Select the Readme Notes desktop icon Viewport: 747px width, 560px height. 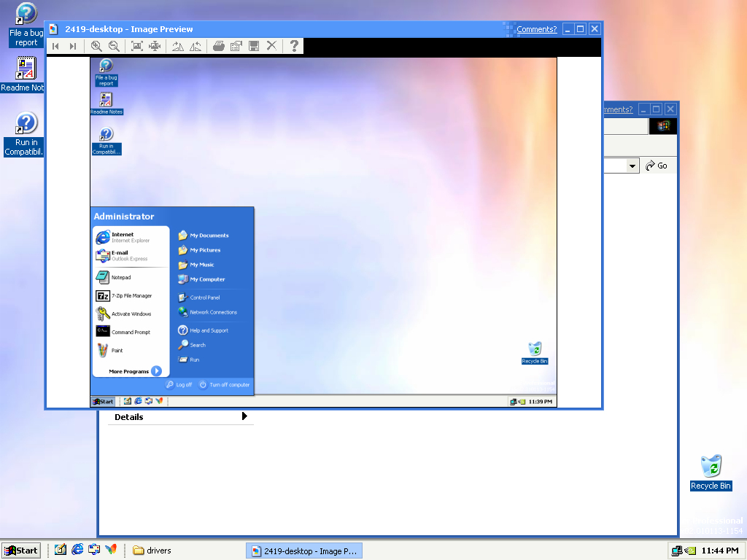tap(23, 74)
